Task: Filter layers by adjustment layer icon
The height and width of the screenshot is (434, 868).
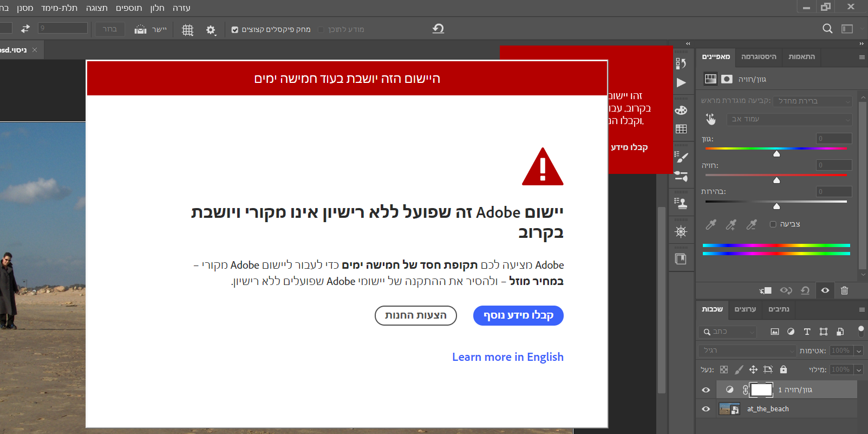Action: click(x=791, y=332)
